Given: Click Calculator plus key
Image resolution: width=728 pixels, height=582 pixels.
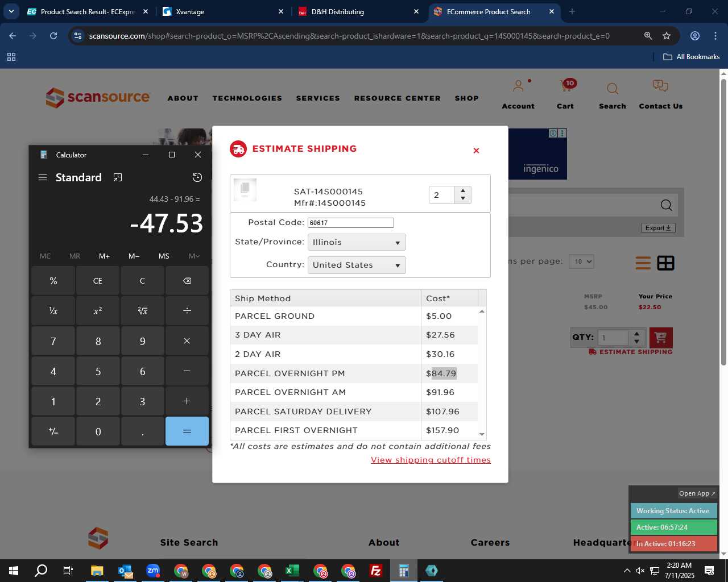Looking at the screenshot, I should tap(187, 401).
